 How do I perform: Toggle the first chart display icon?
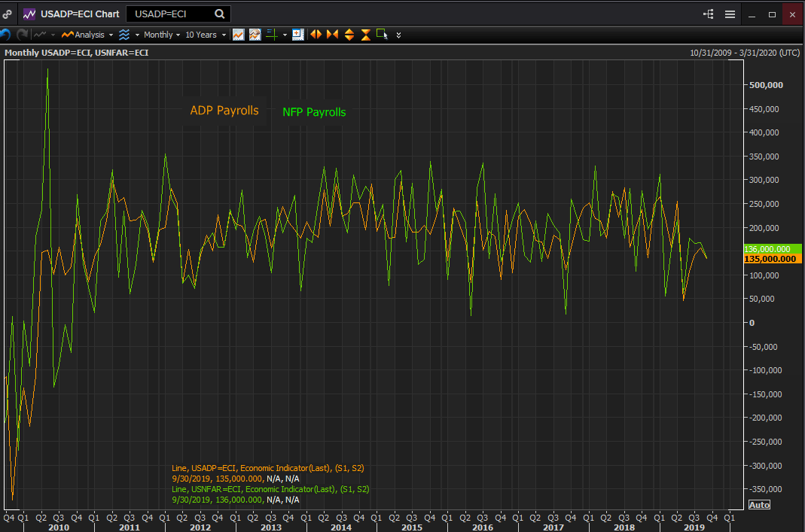(x=239, y=35)
